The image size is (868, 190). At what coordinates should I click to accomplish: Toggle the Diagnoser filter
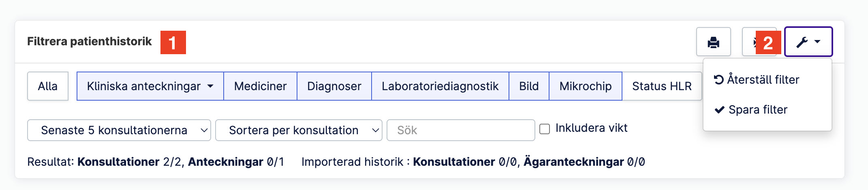334,86
